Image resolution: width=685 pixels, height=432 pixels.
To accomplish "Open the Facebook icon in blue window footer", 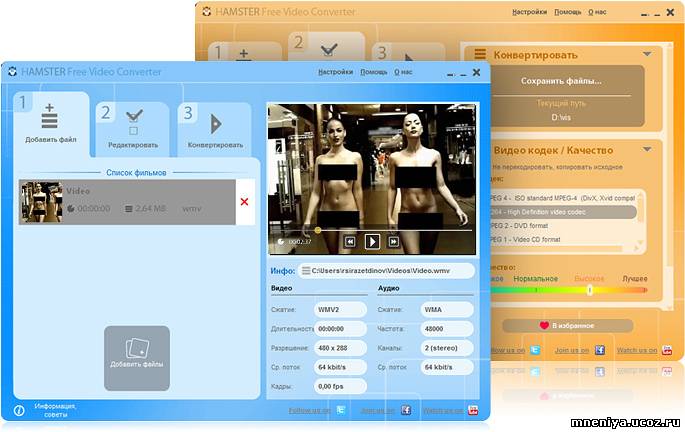I will click(406, 410).
